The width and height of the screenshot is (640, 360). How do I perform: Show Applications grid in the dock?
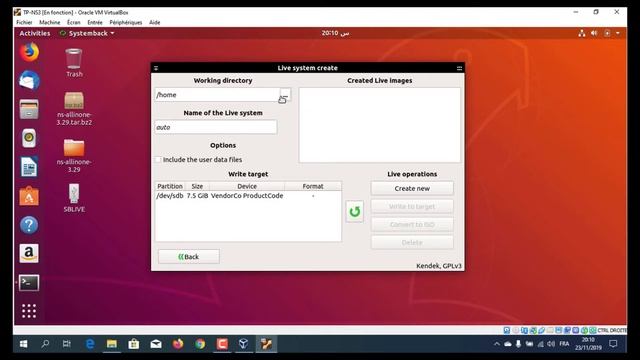click(29, 311)
